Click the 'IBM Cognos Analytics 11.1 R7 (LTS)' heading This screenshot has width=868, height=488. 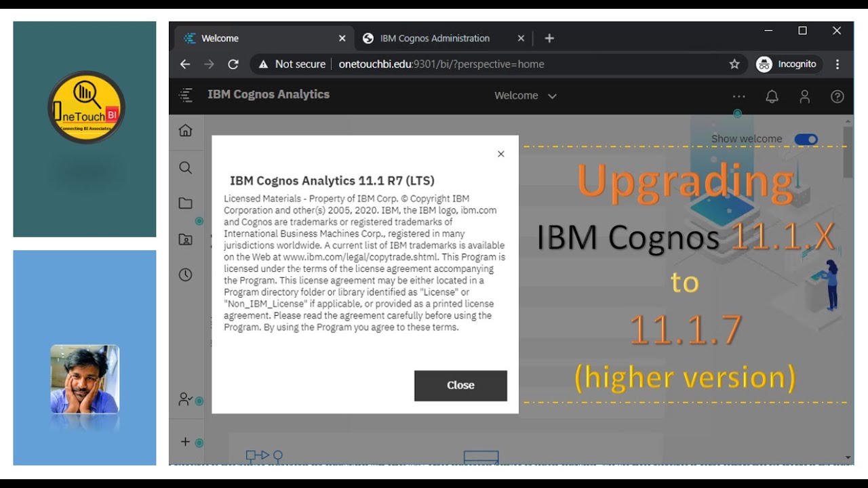(332, 180)
